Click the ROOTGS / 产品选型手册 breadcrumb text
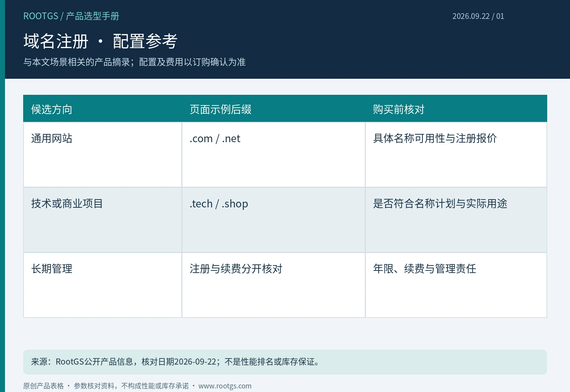The image size is (570, 392). (x=71, y=16)
